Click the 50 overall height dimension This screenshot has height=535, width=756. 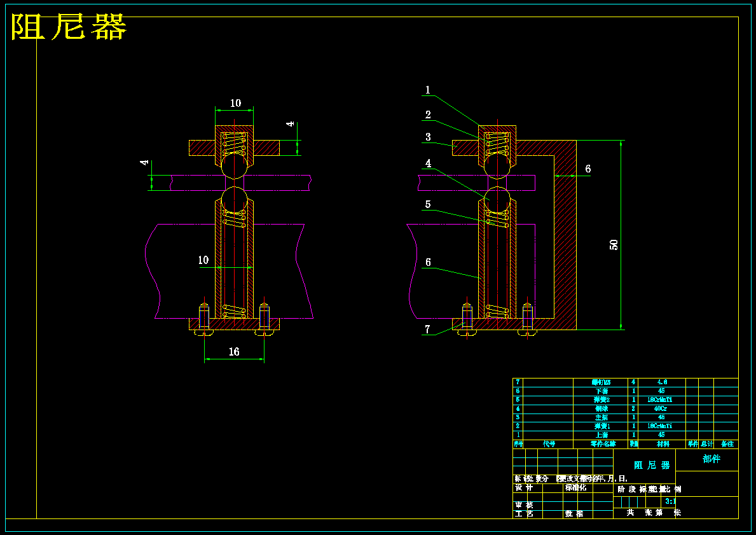pyautogui.click(x=614, y=244)
